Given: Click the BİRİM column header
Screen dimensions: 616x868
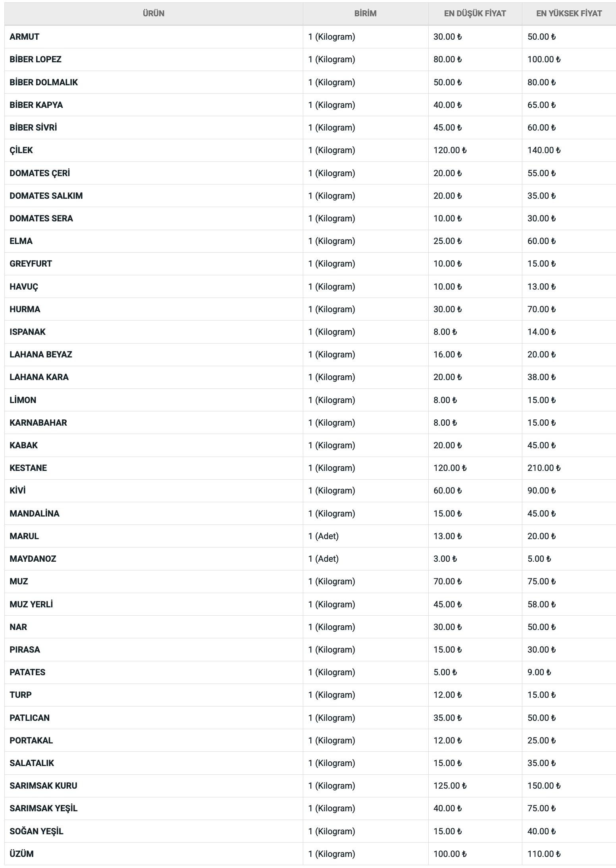Looking at the screenshot, I should click(x=365, y=13).
